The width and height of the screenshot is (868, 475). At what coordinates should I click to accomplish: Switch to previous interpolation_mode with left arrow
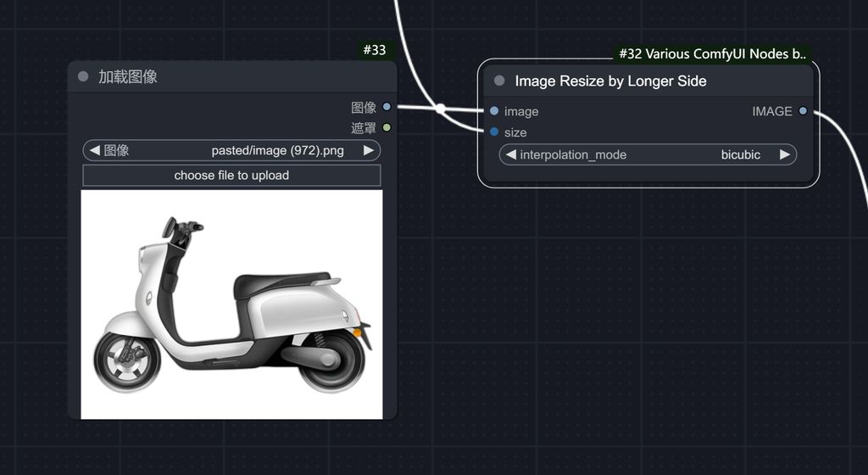510,154
